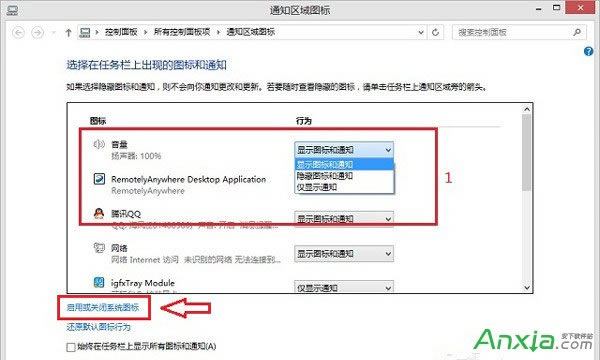
Task: Click the search magnifier icon
Action: pyautogui.click(x=577, y=32)
